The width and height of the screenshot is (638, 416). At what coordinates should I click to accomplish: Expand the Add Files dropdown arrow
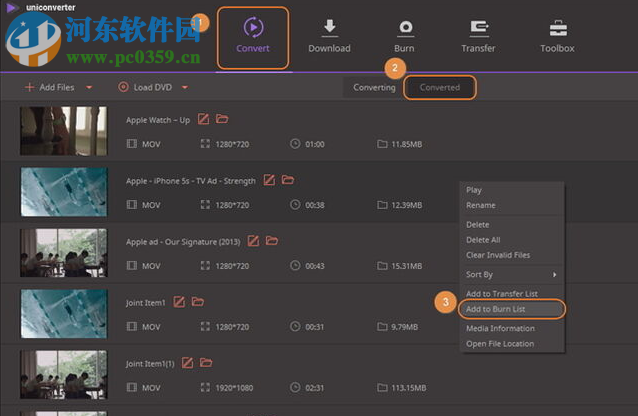(x=89, y=87)
